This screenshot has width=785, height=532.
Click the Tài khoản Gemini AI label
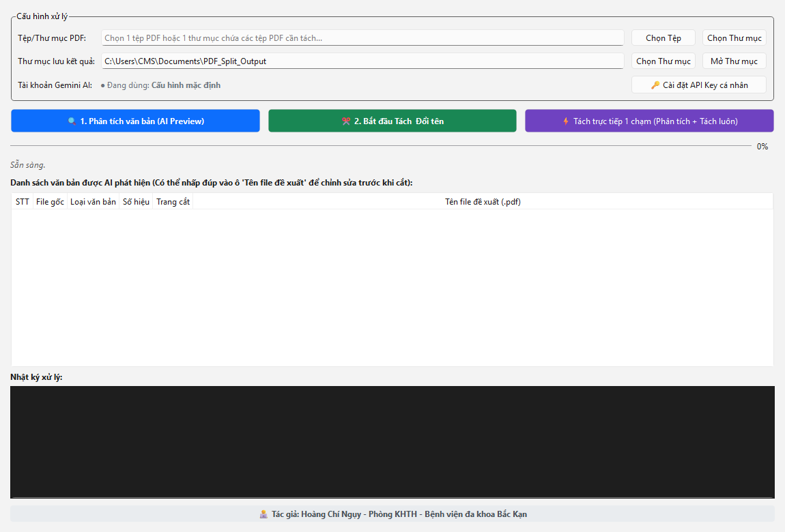click(x=55, y=85)
